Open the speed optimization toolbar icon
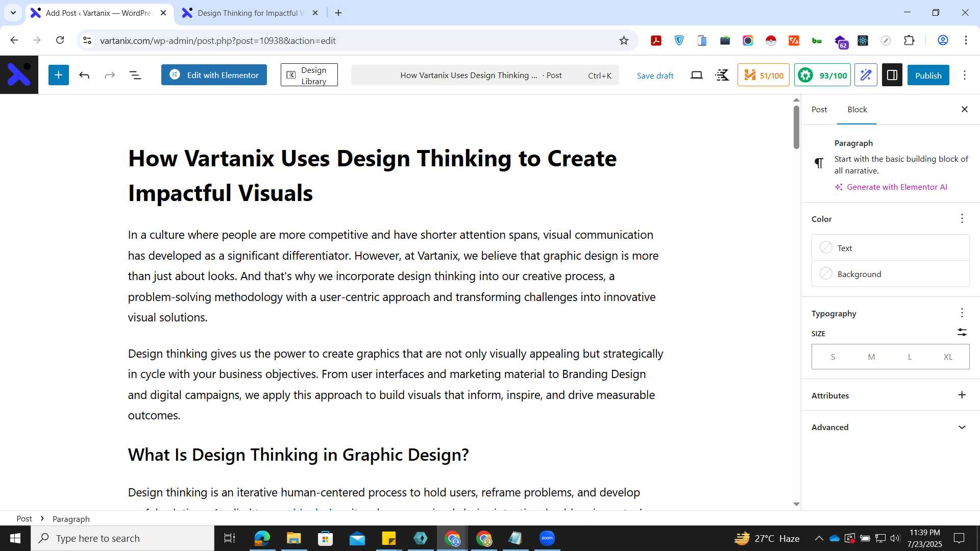980x551 pixels. click(x=722, y=76)
